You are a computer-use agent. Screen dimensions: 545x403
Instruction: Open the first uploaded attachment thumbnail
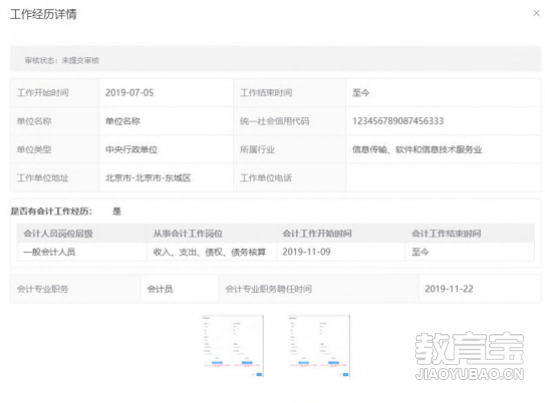pos(233,346)
